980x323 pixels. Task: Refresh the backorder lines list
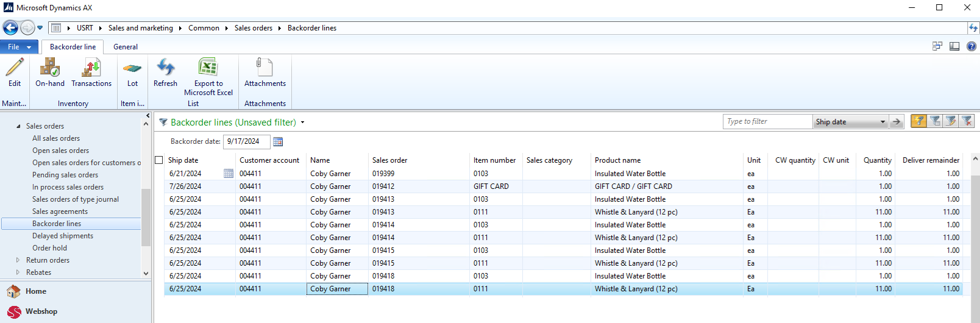pos(165,73)
